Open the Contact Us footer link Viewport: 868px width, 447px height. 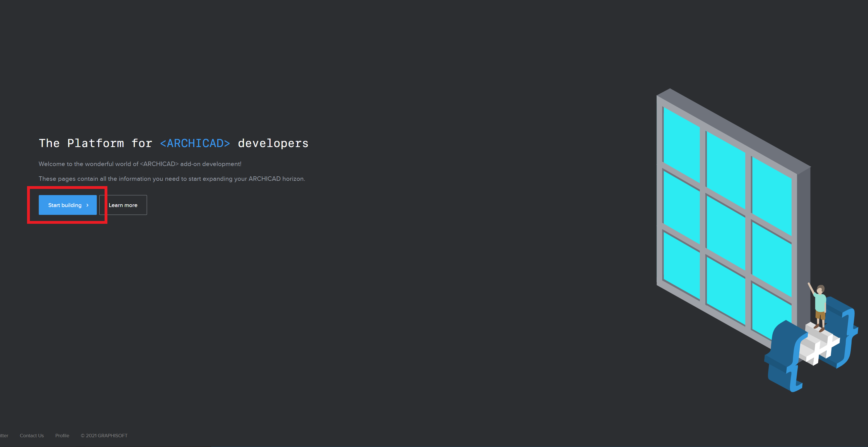[x=32, y=436]
